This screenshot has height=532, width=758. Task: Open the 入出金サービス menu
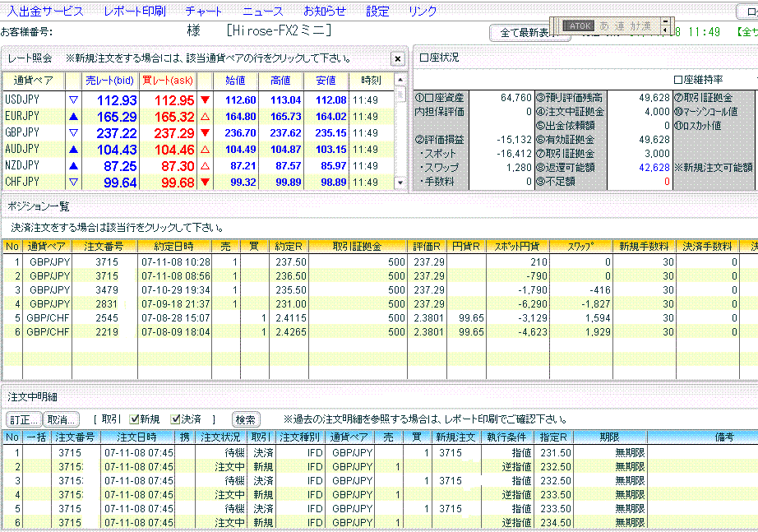pyautogui.click(x=45, y=12)
